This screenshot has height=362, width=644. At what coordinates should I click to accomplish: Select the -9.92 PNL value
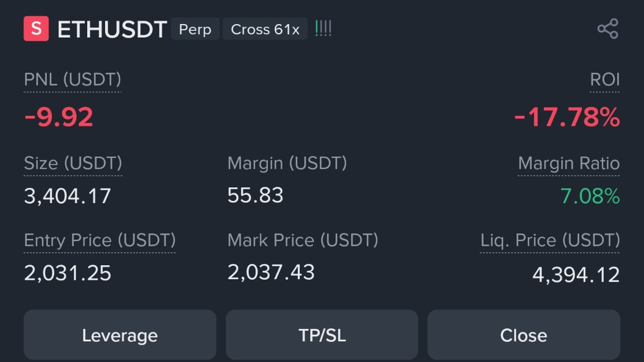(59, 117)
